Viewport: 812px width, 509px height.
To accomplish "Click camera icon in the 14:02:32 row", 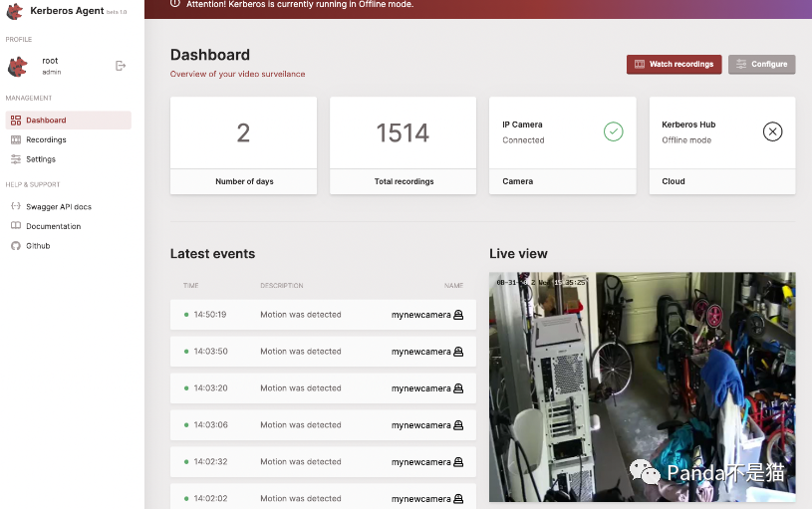I will coord(458,462).
